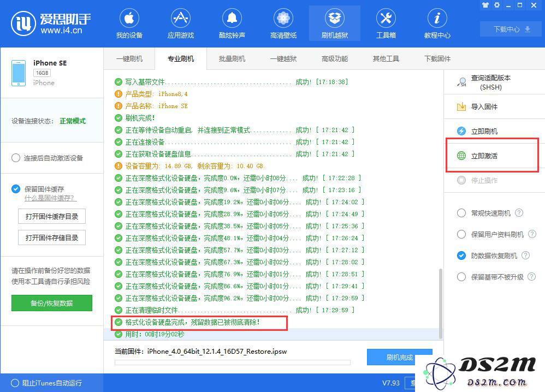Click 刷机完成 blue button
The width and height of the screenshot is (545, 392).
(x=399, y=357)
